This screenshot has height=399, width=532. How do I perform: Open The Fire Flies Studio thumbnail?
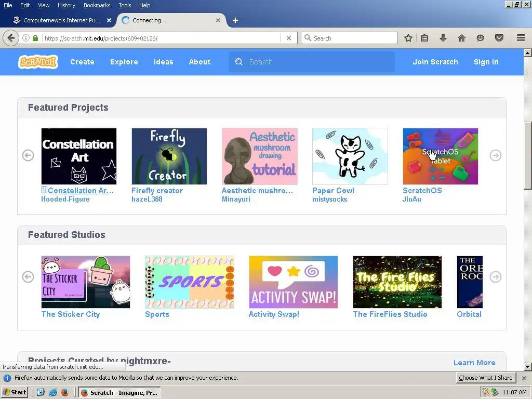397,282
